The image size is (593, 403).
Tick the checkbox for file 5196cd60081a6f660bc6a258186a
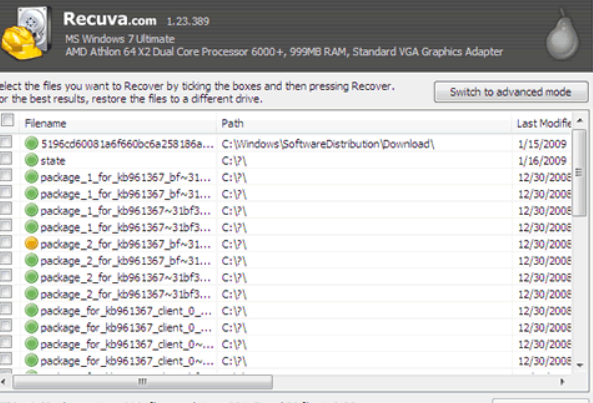coord(6,142)
